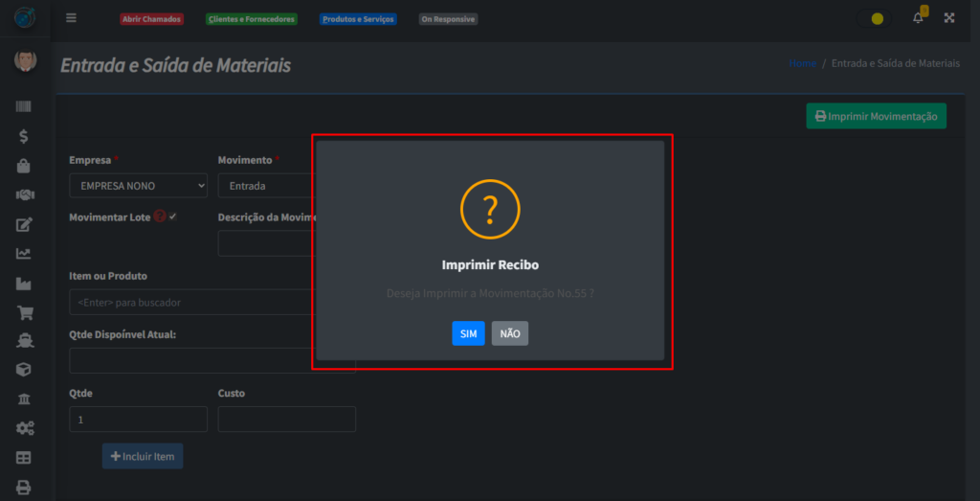
Task: Decline printing by clicking NÃO
Action: pos(510,333)
